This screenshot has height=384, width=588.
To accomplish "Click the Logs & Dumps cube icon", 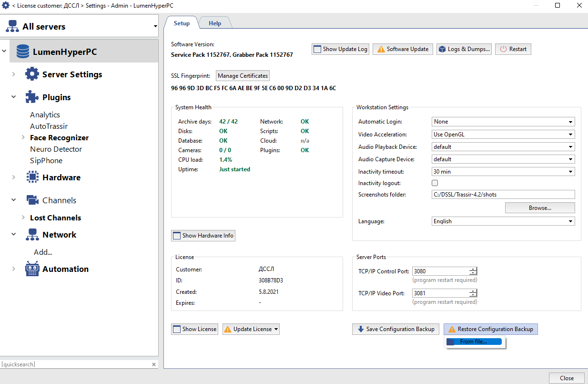I will point(442,49).
